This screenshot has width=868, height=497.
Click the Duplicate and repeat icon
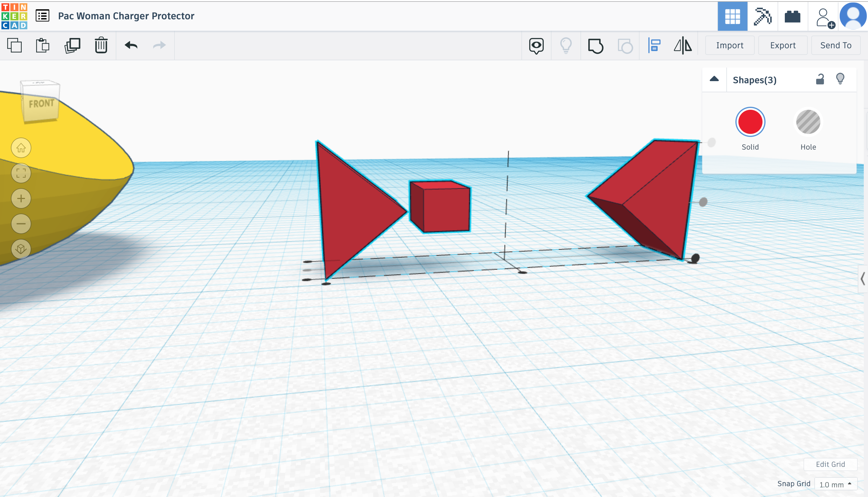click(x=72, y=46)
